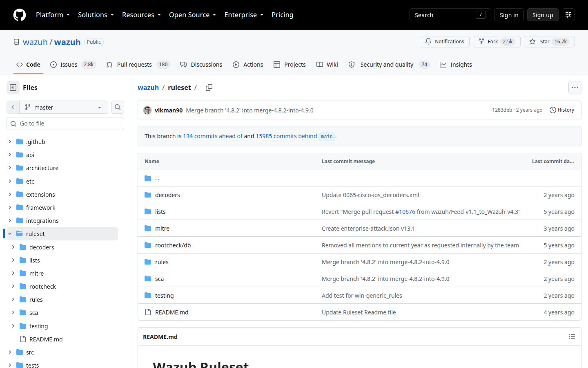Click the lists folder icon in table
This screenshot has width=588, height=368.
coord(148,212)
